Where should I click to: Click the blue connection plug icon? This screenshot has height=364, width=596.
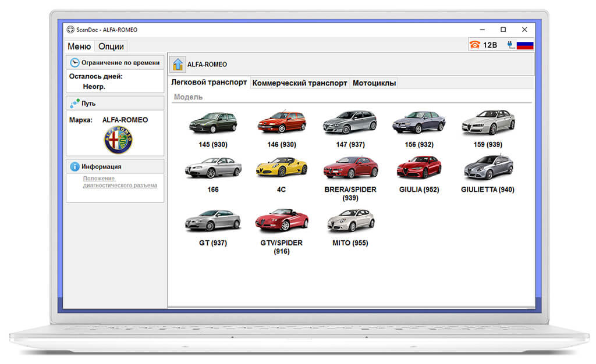tap(511, 45)
